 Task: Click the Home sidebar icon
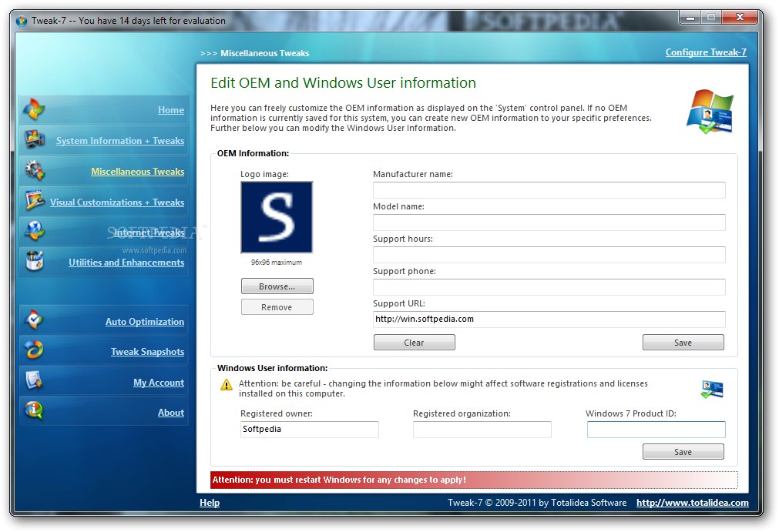tap(34, 109)
